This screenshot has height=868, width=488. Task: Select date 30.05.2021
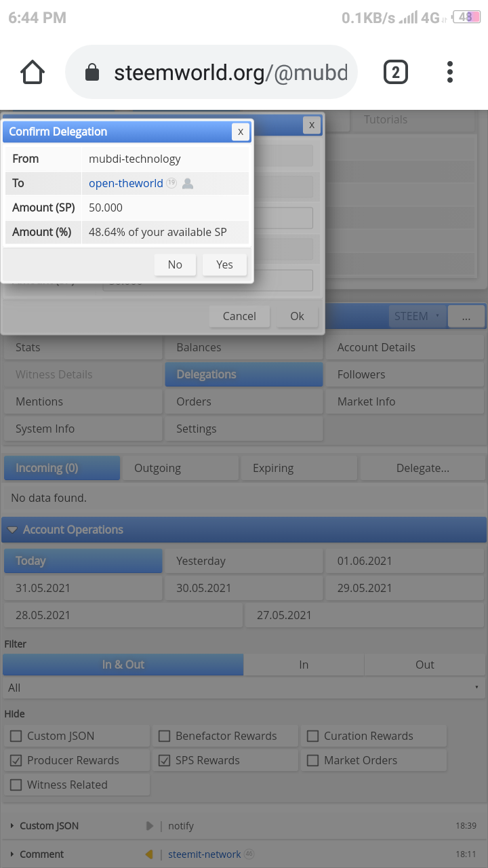(244, 588)
